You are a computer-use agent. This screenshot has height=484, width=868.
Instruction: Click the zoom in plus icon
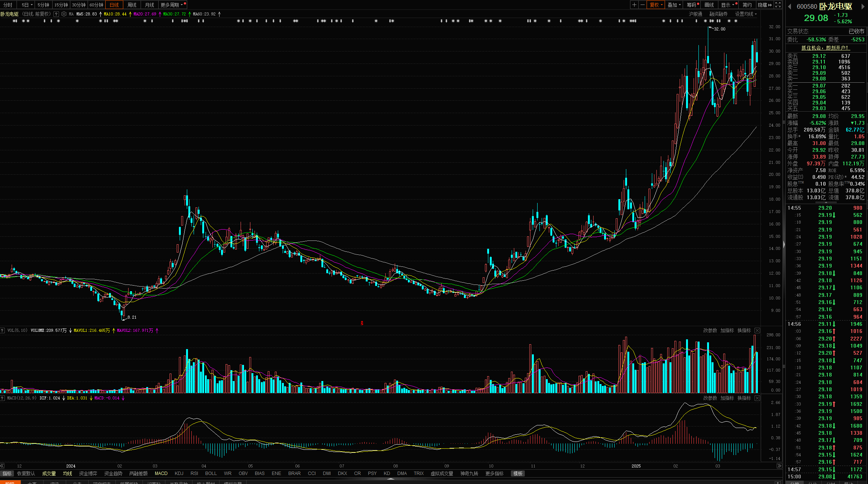[x=634, y=5]
